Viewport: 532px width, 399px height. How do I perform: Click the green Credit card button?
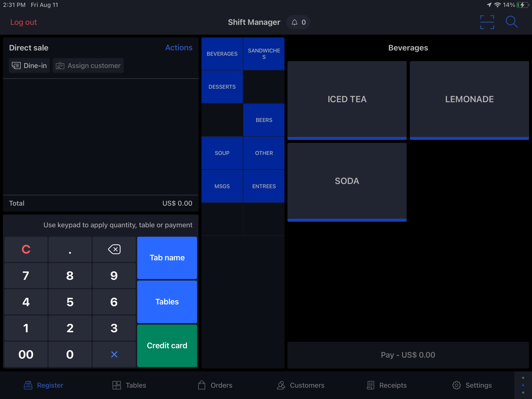(x=167, y=346)
